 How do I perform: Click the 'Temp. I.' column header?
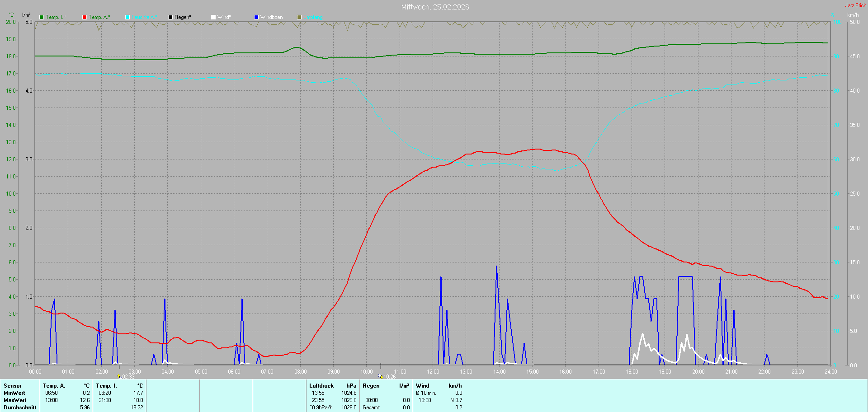(x=107, y=386)
